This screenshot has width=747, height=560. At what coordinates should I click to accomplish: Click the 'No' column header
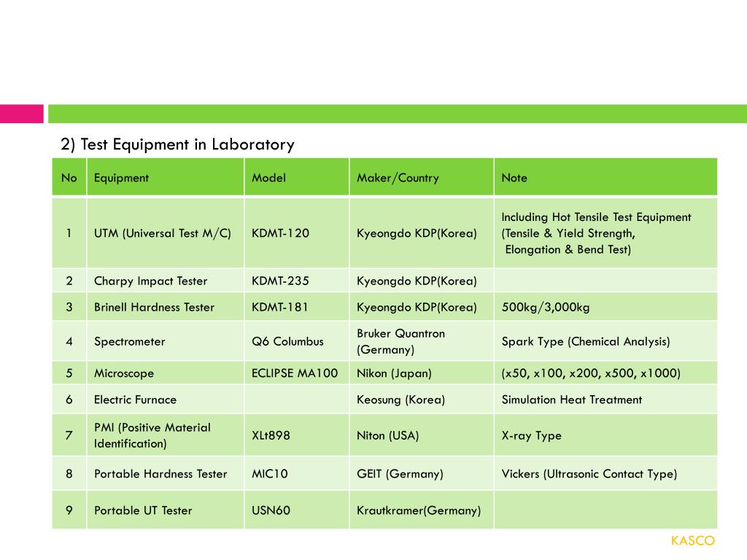click(x=69, y=178)
